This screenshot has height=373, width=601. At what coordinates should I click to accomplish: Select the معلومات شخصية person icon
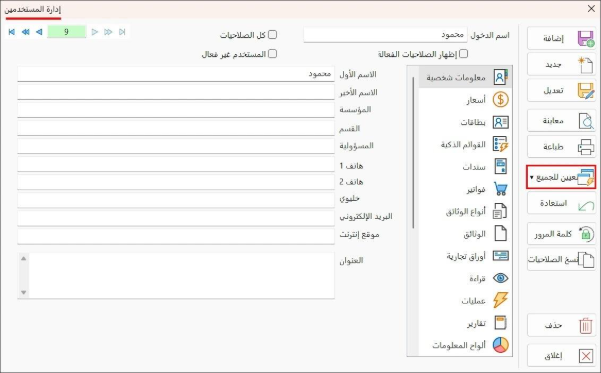[x=500, y=77]
